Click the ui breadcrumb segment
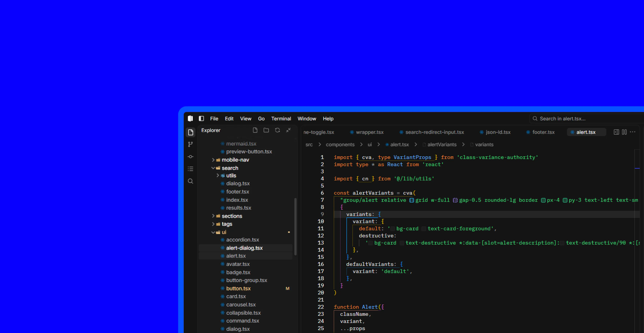This screenshot has width=644, height=333. [370, 145]
